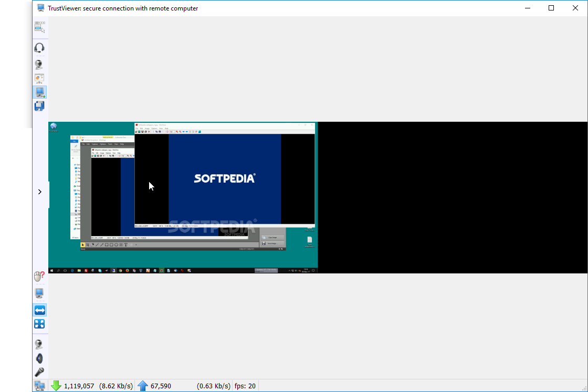Click the remote Start button
This screenshot has height=392, width=588.
(52, 271)
